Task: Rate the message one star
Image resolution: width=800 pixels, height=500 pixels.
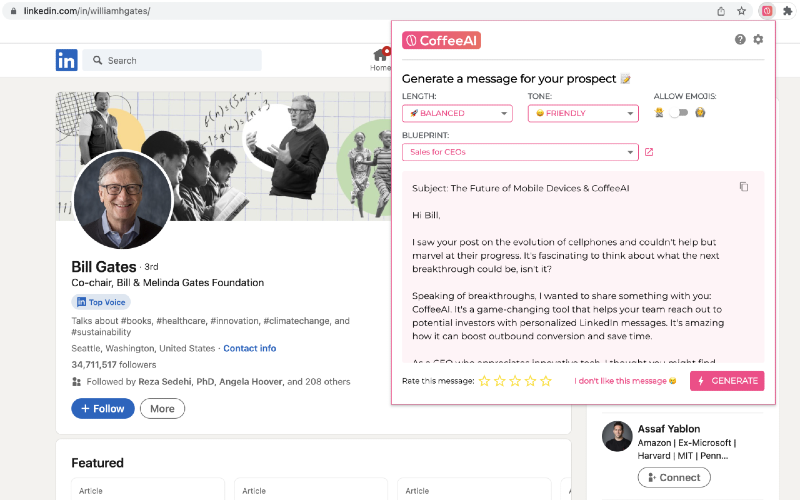Action: 485,381
